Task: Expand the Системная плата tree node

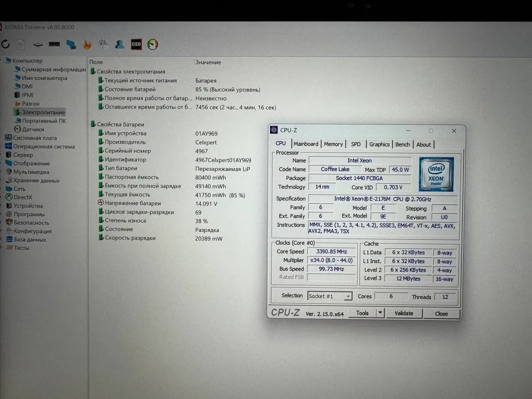Action: [35, 138]
